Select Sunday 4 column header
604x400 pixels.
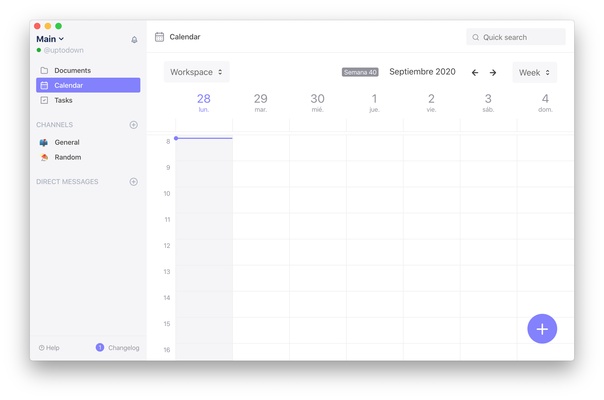(545, 103)
